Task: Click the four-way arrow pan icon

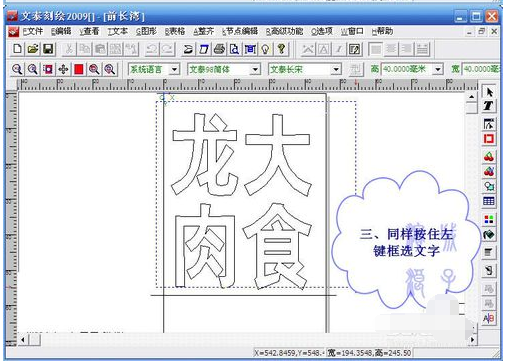Action: (63, 69)
